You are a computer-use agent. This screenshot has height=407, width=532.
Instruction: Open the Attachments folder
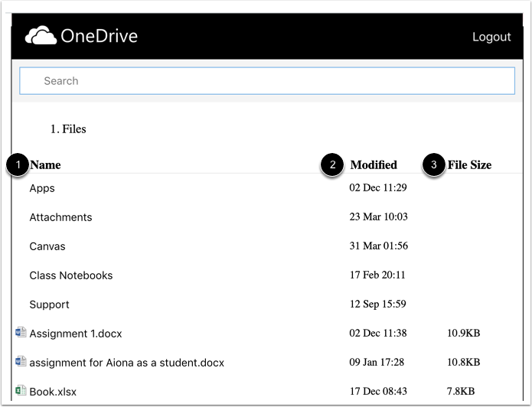(60, 217)
